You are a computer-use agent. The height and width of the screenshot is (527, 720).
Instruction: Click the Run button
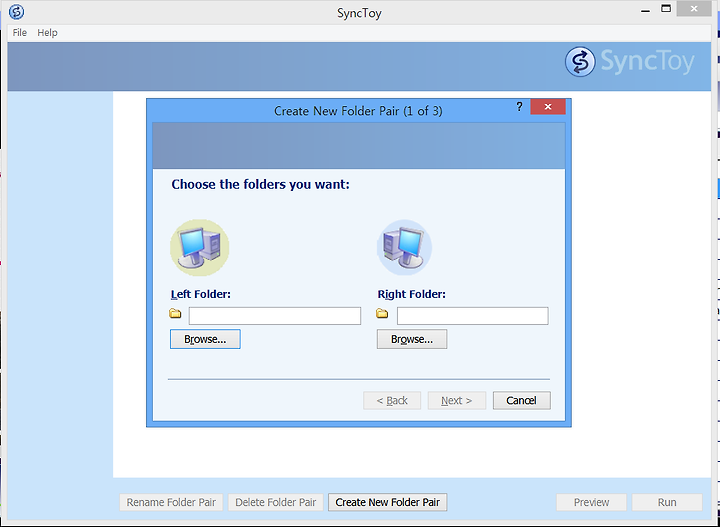point(667,502)
